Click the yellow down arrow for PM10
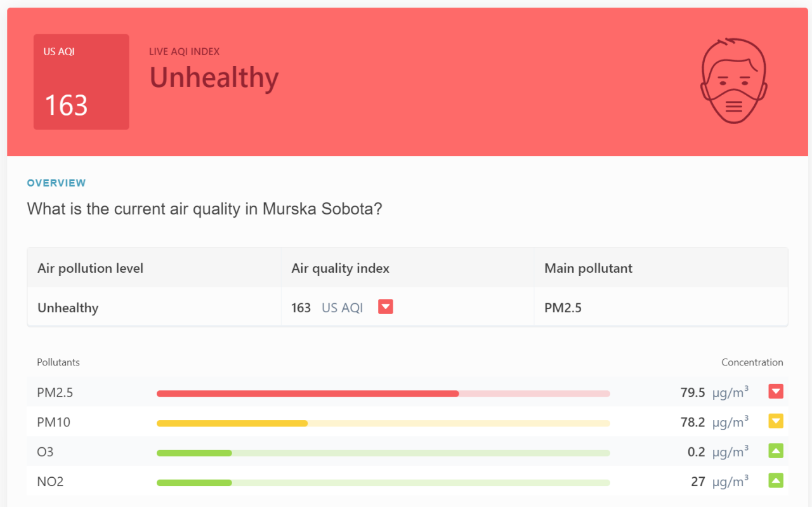The image size is (812, 507). [775, 421]
